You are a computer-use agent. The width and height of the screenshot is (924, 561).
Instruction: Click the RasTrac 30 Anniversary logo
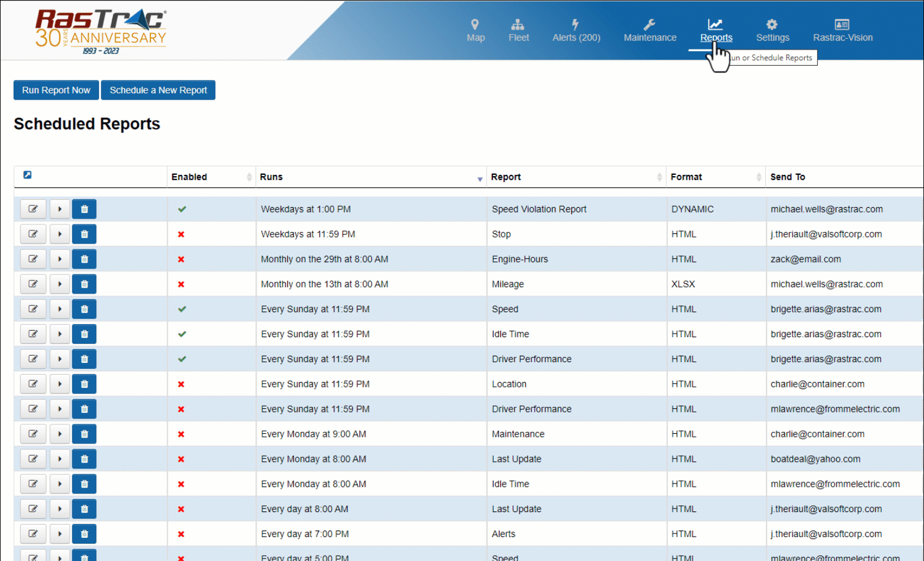pos(101,32)
